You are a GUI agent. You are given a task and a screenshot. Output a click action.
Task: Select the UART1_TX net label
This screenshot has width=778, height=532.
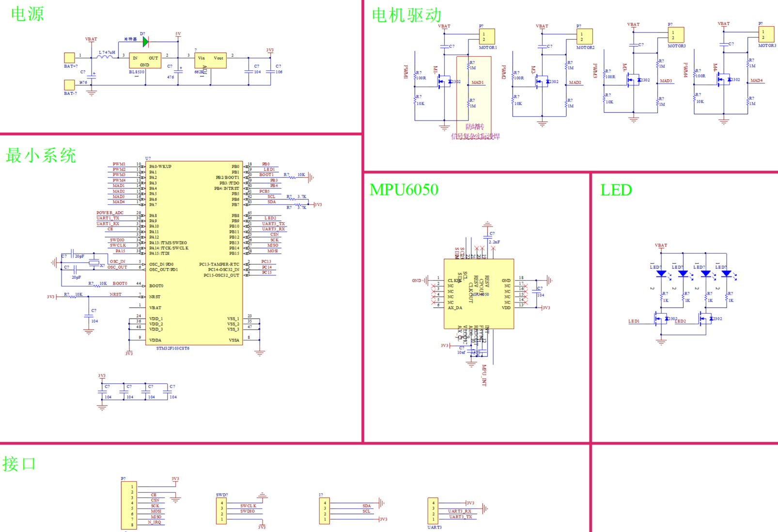[108, 218]
